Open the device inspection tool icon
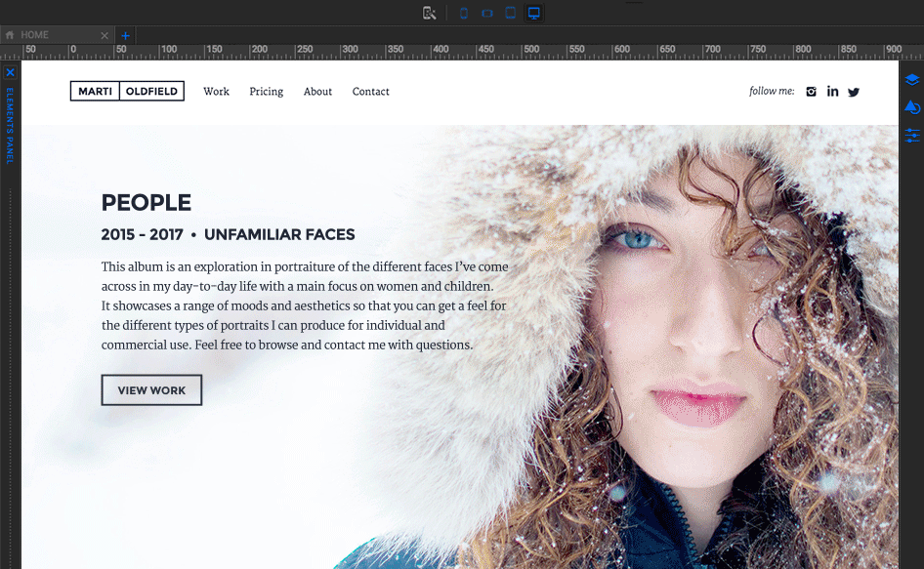This screenshot has height=569, width=924. coord(428,13)
